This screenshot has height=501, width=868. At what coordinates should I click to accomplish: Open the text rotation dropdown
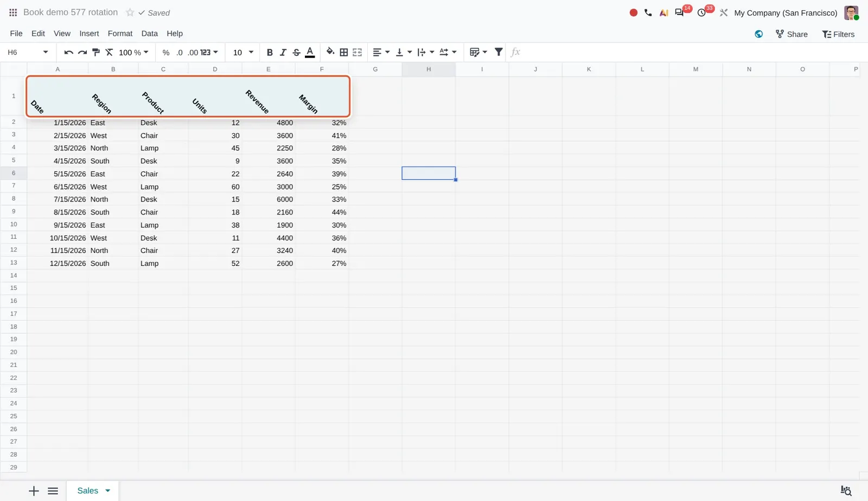pos(448,52)
